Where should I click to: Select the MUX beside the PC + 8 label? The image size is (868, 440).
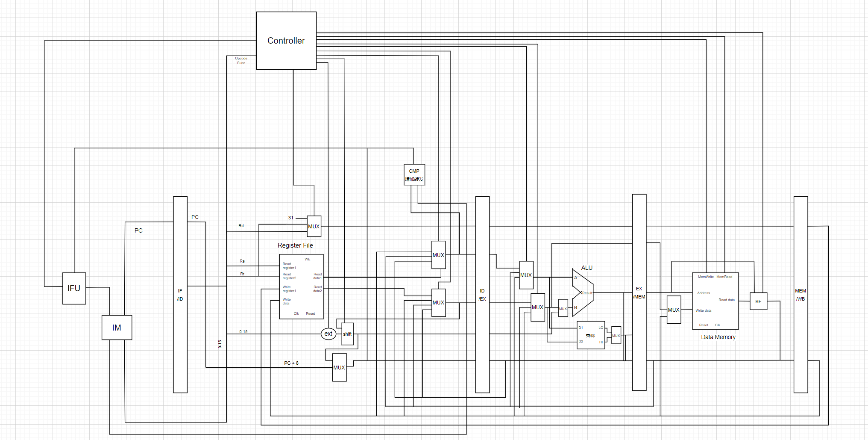340,367
